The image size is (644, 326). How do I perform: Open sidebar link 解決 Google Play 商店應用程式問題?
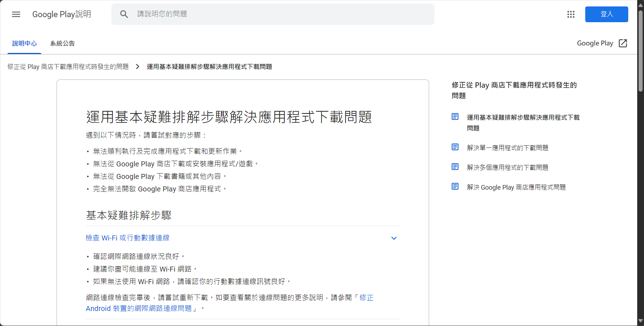tap(516, 187)
